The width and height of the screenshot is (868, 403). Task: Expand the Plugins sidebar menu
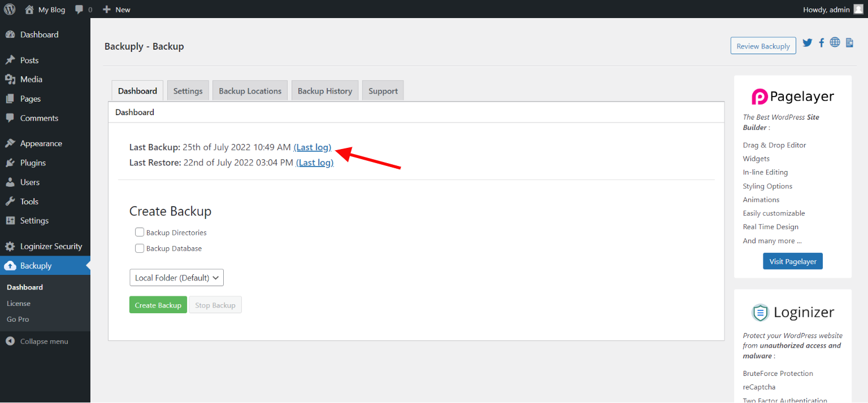(x=33, y=163)
